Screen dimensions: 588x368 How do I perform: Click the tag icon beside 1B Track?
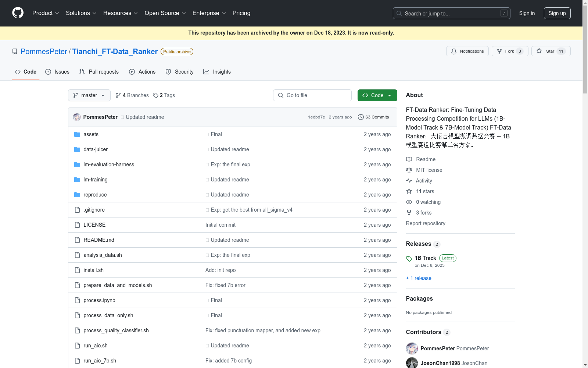tap(409, 259)
